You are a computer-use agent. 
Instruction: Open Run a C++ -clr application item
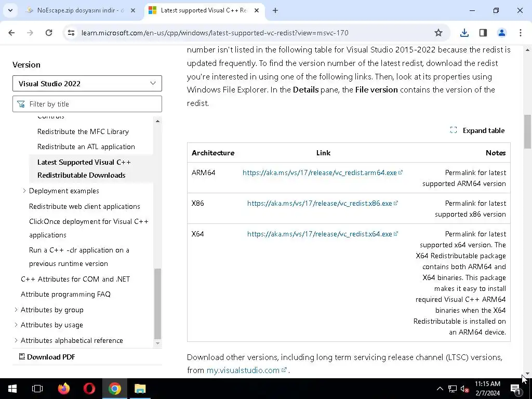point(79,257)
